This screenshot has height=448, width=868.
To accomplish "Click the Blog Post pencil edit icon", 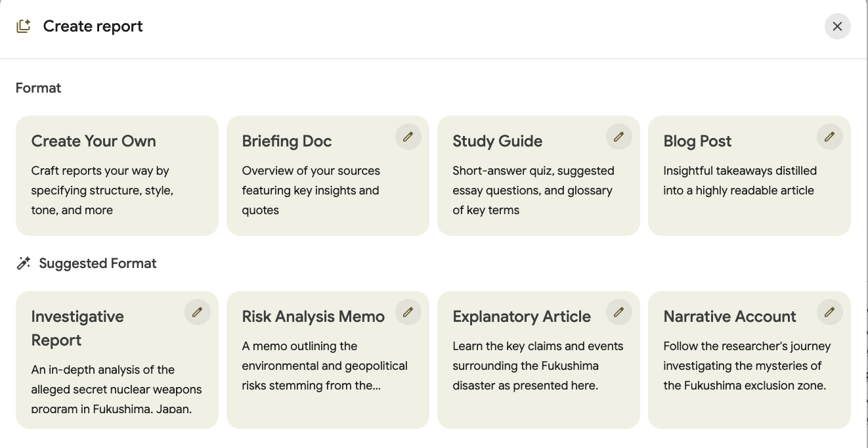I will tap(829, 137).
